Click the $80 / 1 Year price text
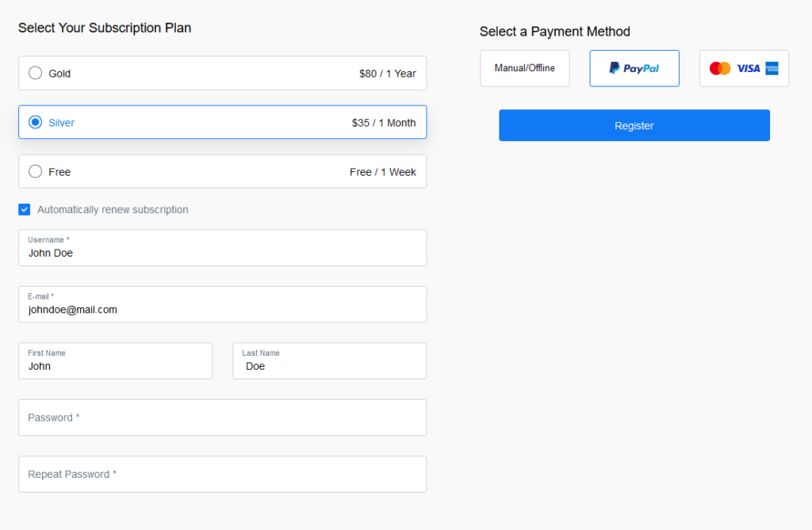This screenshot has width=812, height=530. click(x=387, y=74)
